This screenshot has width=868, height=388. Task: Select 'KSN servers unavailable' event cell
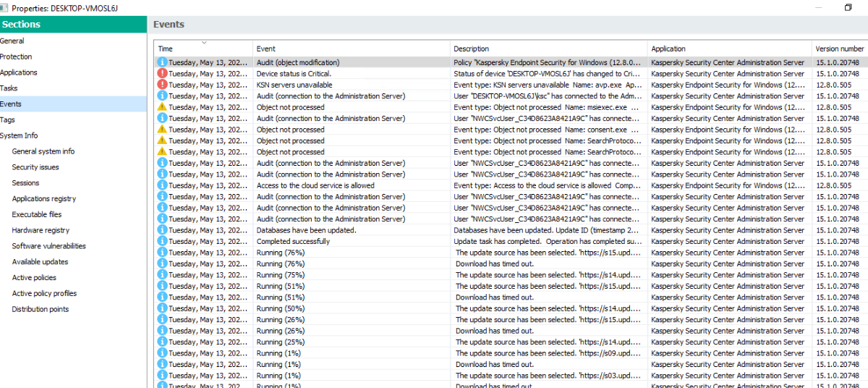click(x=294, y=85)
